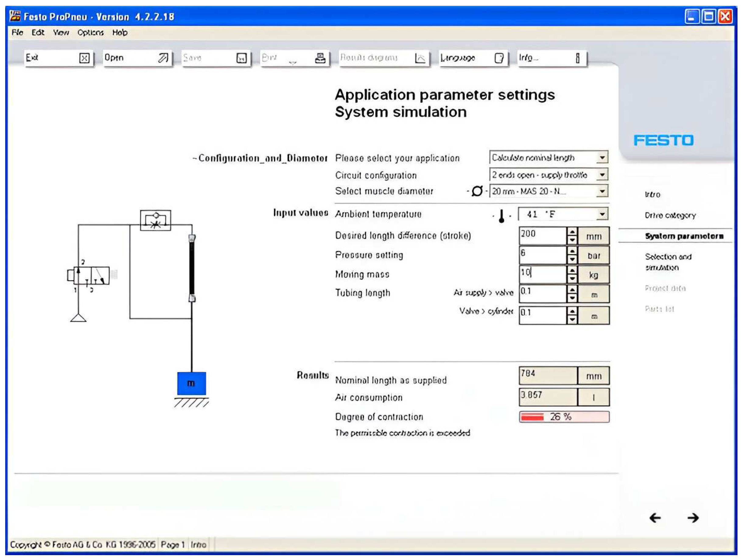Screen dimensions: 743x560
Task: Click the Nominal length result 784
Action: click(x=548, y=375)
